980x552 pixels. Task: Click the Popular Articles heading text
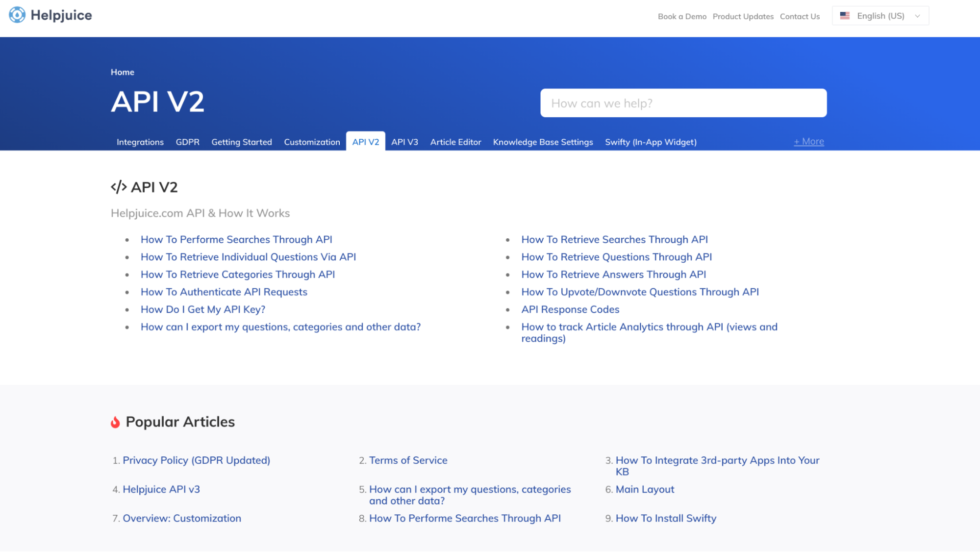tap(180, 422)
